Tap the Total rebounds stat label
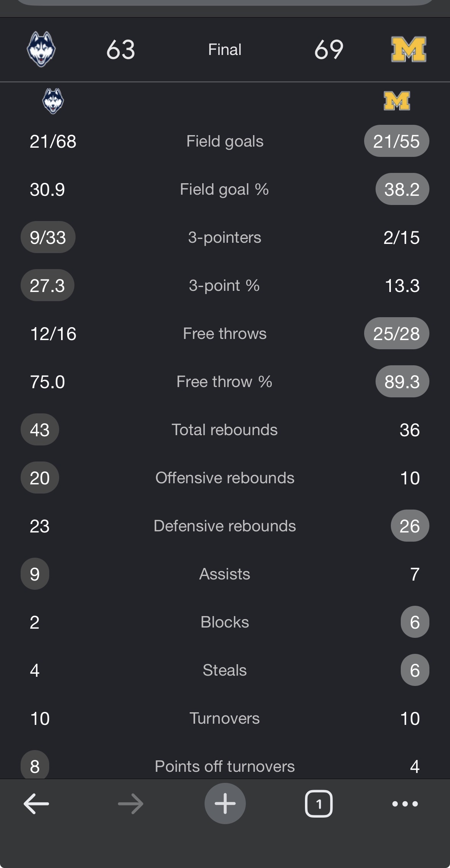 [x=225, y=430]
